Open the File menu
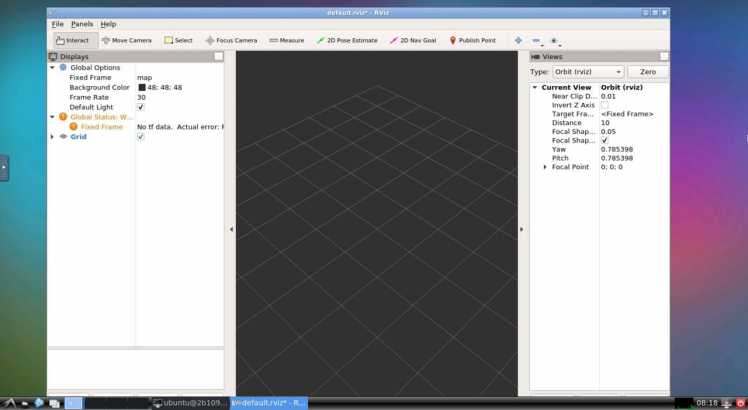748x410 pixels. (57, 23)
